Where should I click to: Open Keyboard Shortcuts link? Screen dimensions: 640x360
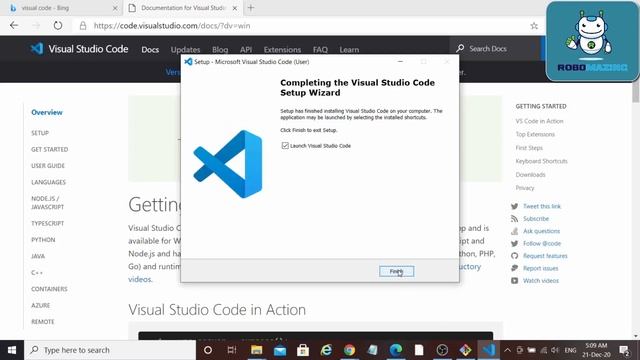541,161
